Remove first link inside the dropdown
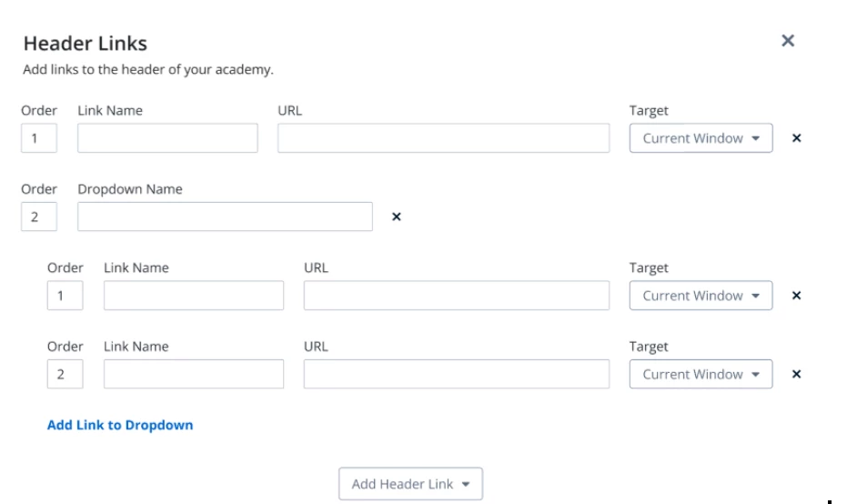Image resolution: width=857 pixels, height=504 pixels. 796,296
